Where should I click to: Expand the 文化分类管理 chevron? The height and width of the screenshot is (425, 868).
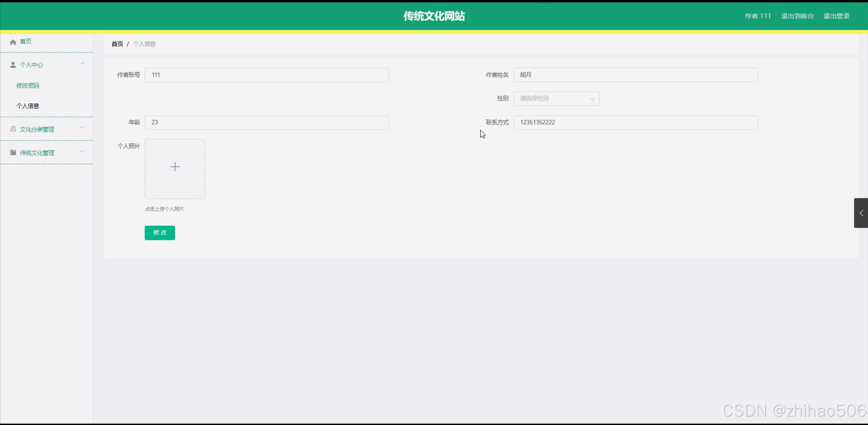pos(82,128)
